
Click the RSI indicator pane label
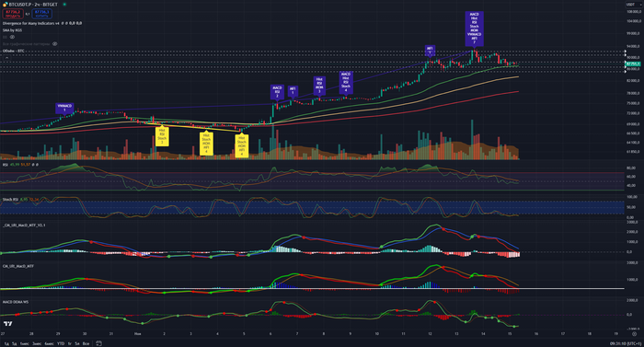pos(5,165)
